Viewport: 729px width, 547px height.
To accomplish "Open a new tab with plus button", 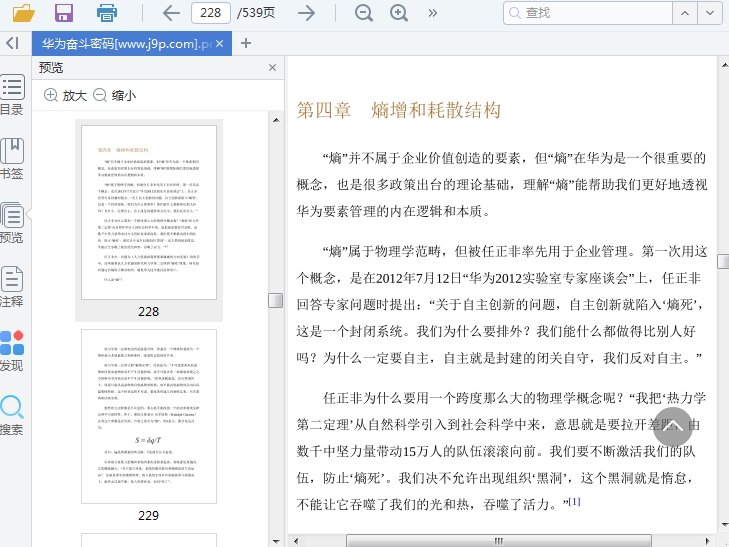I will pyautogui.click(x=246, y=43).
